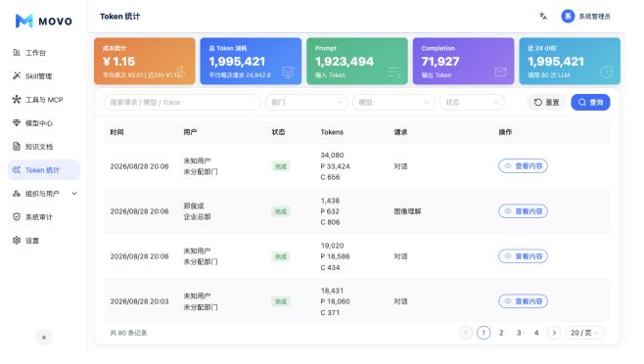
Task: Open the 状态 filter dropdown
Action: pyautogui.click(x=472, y=103)
